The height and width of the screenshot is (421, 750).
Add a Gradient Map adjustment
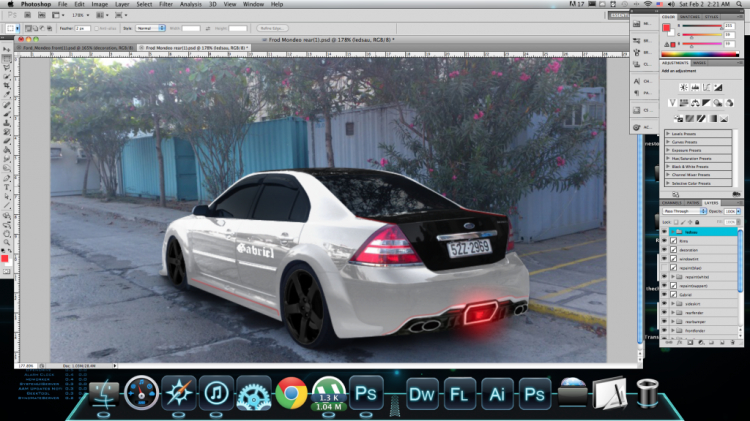[x=713, y=118]
